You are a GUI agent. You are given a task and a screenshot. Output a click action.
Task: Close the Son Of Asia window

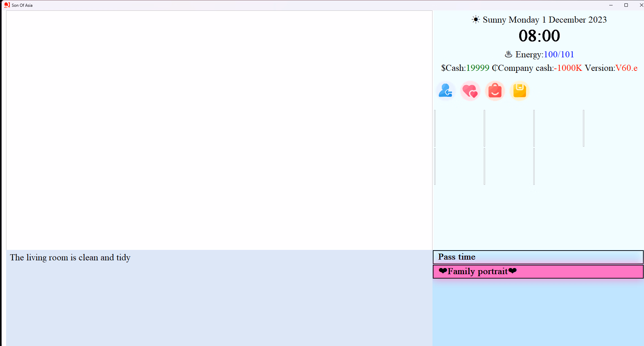[x=641, y=5]
